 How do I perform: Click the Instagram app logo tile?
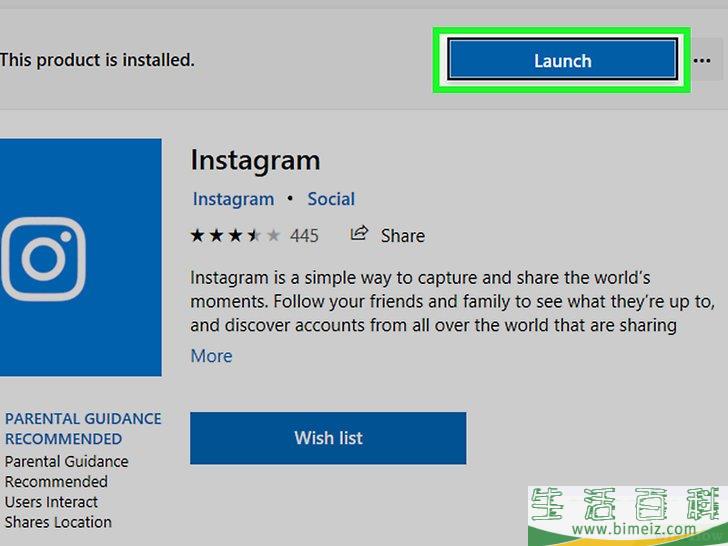pyautogui.click(x=81, y=257)
